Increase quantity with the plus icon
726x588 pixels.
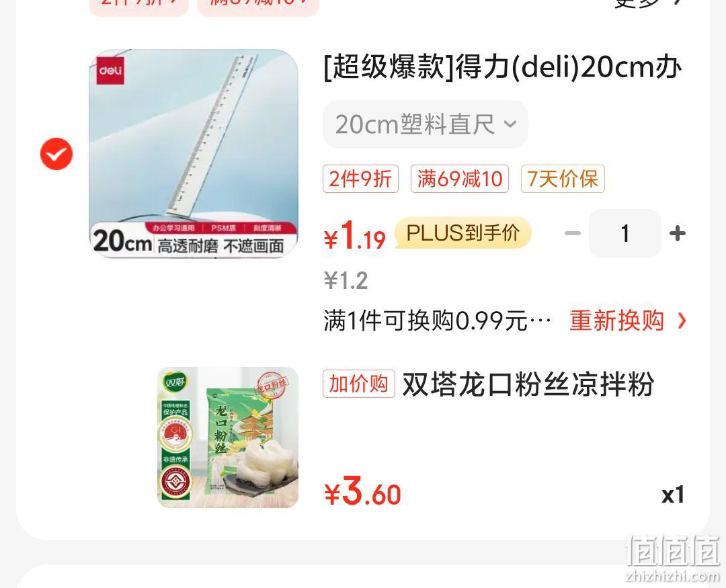click(x=678, y=233)
